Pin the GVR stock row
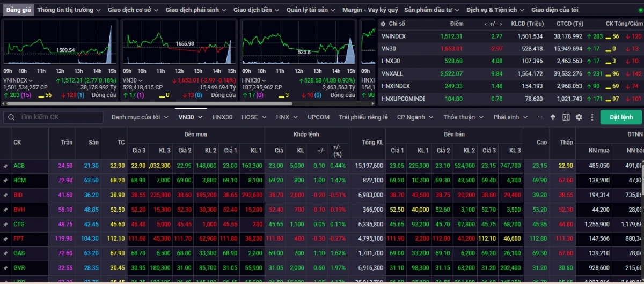 [x=5, y=267]
